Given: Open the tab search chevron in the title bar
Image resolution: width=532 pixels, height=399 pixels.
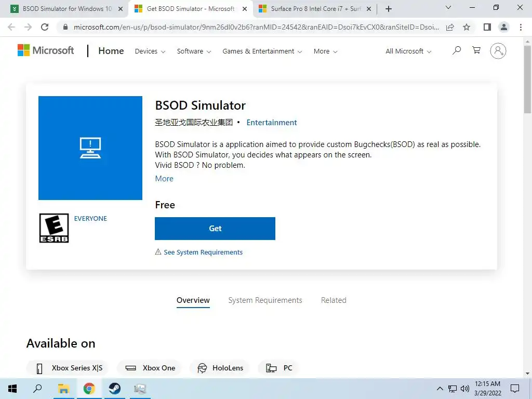Looking at the screenshot, I should tap(448, 7).
